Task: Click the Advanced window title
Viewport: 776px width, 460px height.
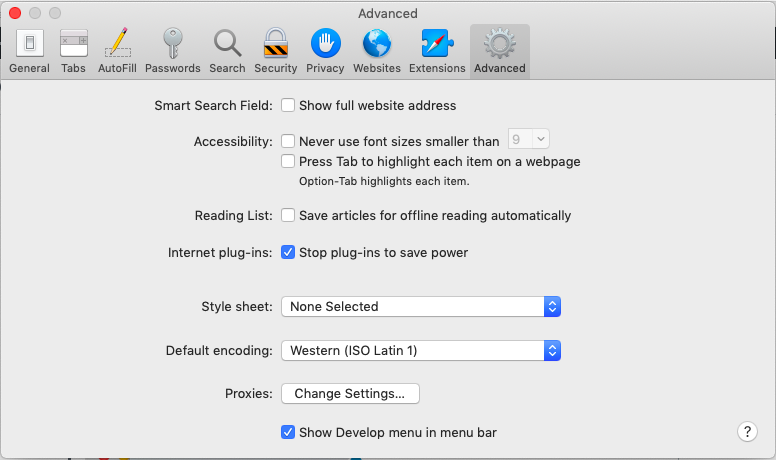Action: pyautogui.click(x=388, y=13)
